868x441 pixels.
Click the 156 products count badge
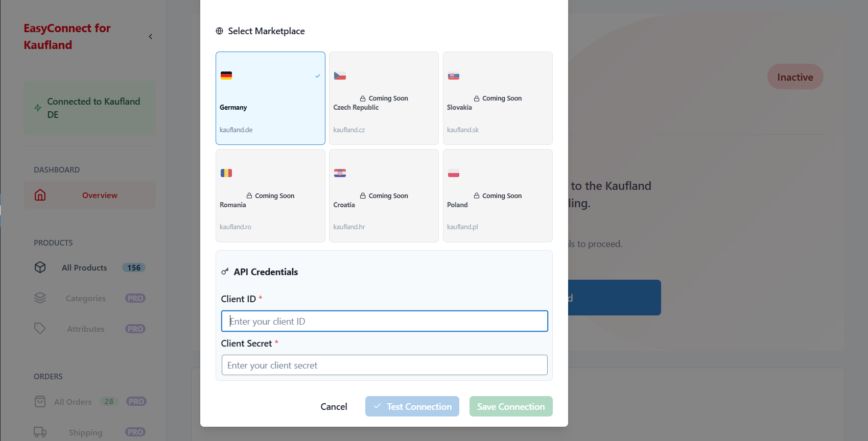[x=134, y=267]
